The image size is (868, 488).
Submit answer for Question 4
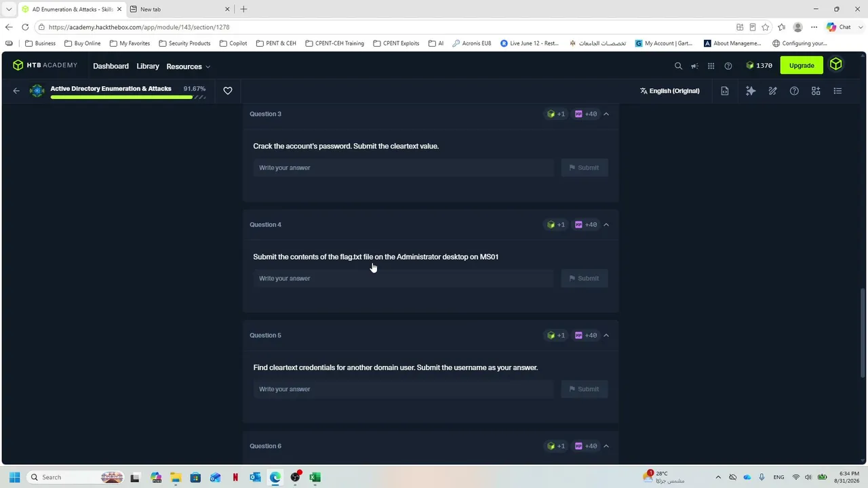[585, 279]
